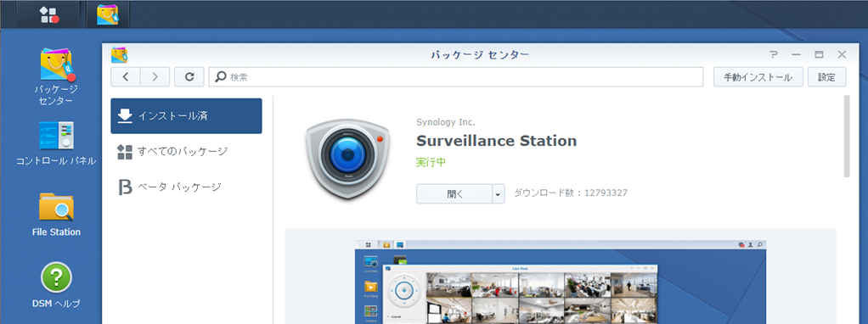Select インストール済 in the sidebar
The image size is (868, 324).
coord(186,116)
